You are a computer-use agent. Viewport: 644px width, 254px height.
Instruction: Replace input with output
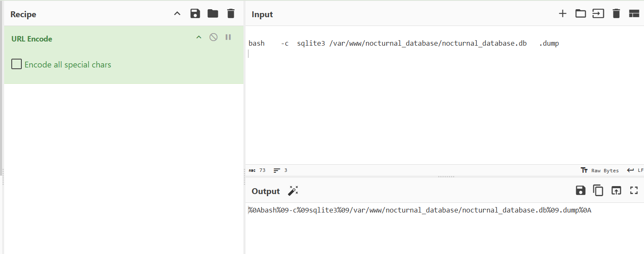[x=616, y=191]
